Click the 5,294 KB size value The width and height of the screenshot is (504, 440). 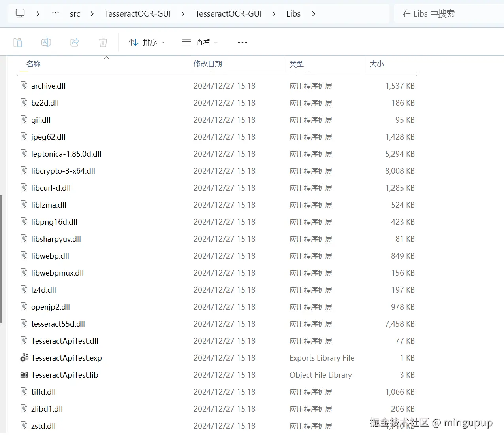400,154
